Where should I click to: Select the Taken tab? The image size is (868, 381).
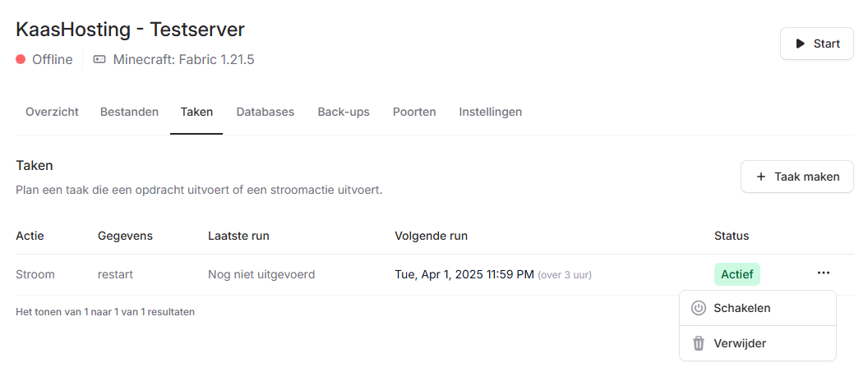pos(196,112)
